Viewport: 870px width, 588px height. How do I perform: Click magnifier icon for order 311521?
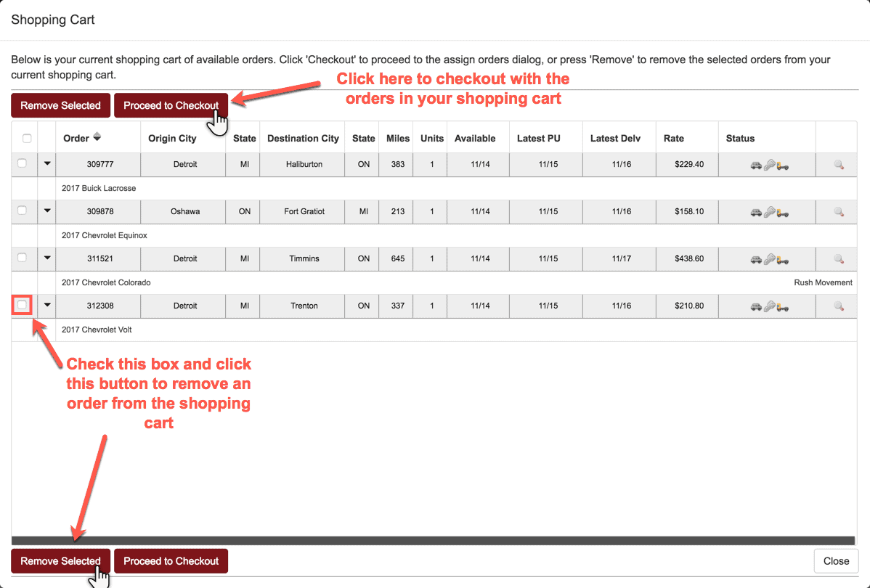click(838, 259)
